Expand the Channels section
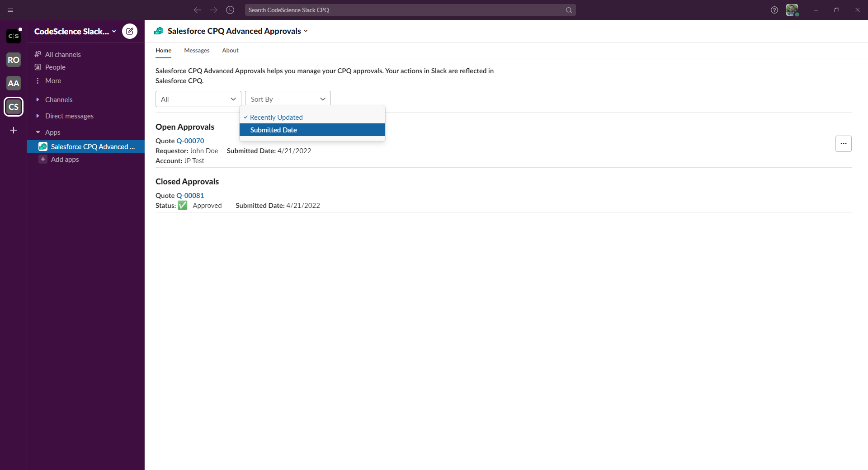 click(38, 99)
